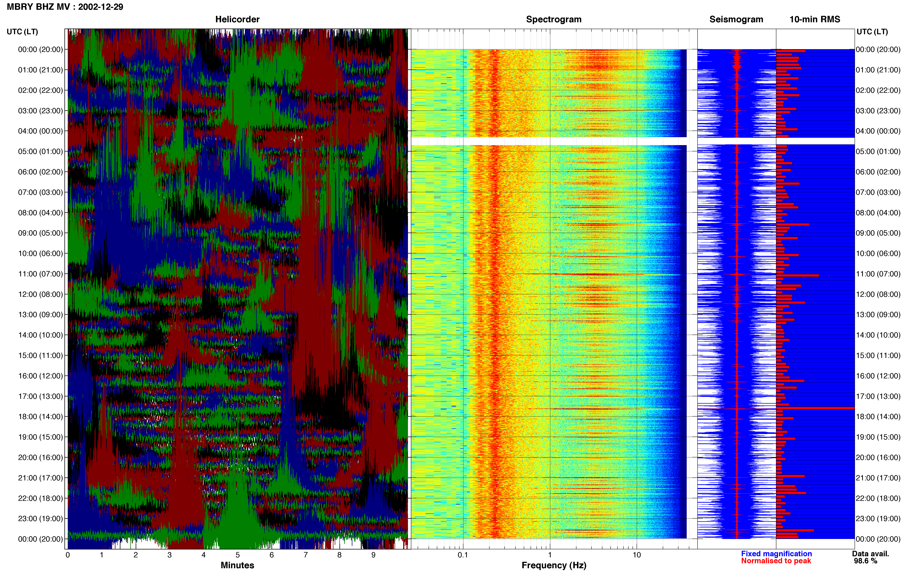Click tick '3' on the Minutes axis
Screen dimensions: 924x578
[x=170, y=555]
